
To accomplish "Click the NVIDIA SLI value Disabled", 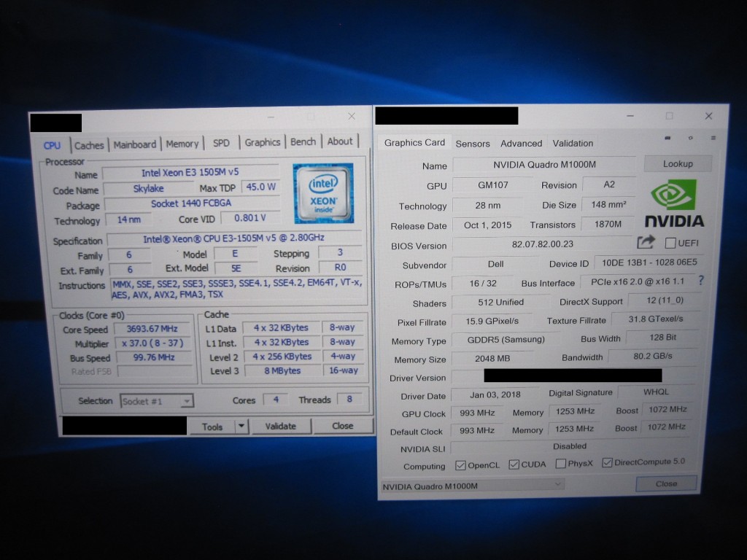I will click(569, 446).
